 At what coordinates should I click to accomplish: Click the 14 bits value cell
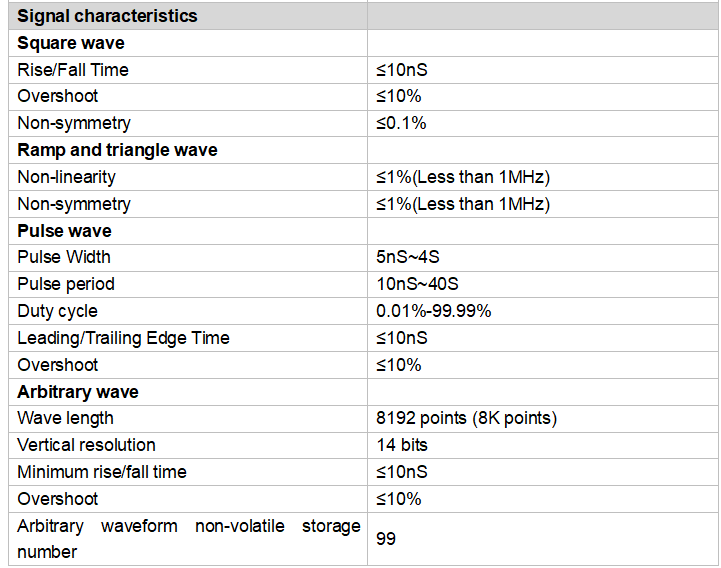click(400, 445)
